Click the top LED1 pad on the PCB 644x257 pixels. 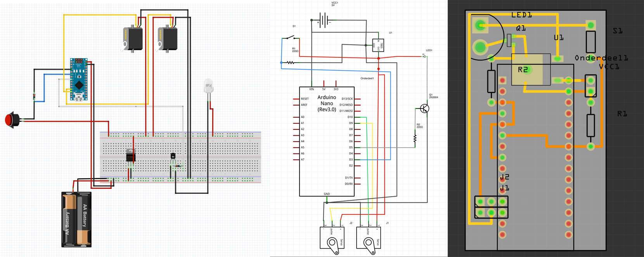[480, 26]
